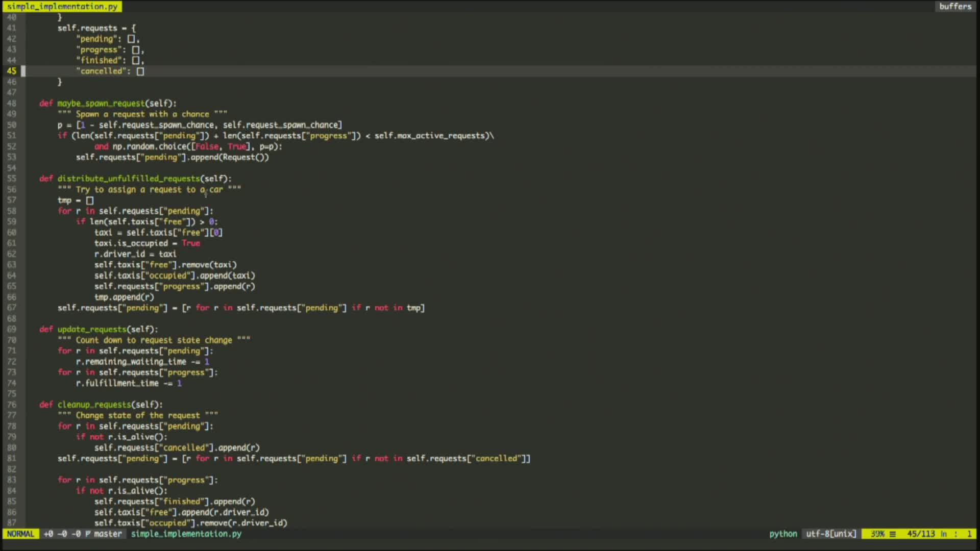Place cursor on cleanup_requests function name

pos(94,405)
